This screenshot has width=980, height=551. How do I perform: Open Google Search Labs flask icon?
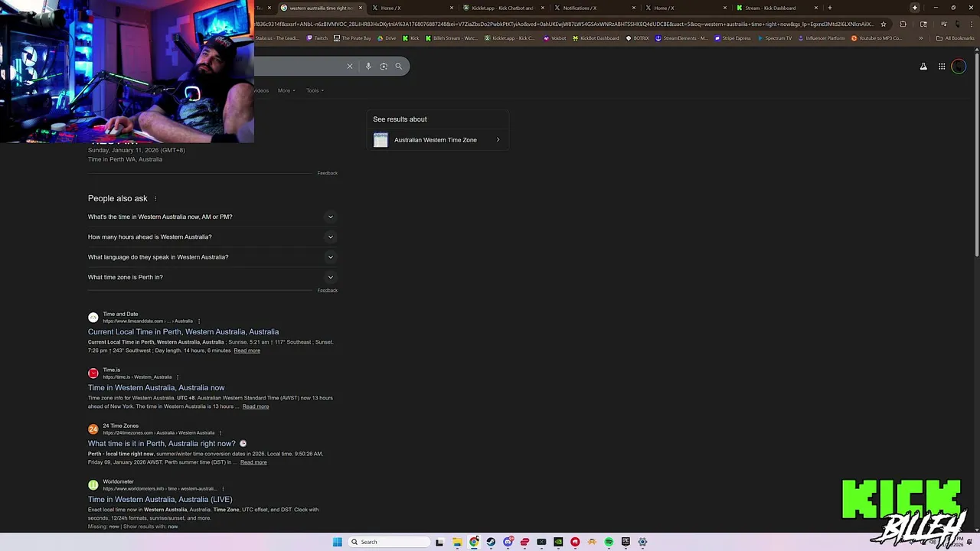click(923, 67)
